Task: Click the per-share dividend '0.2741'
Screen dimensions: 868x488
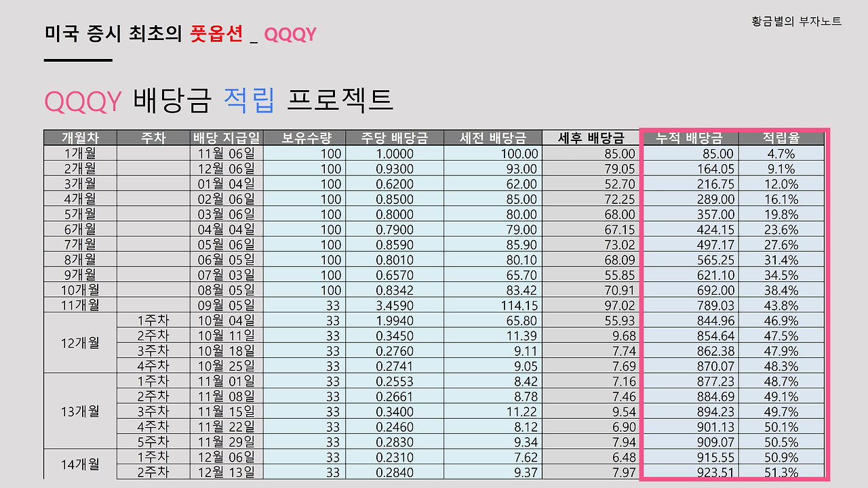Action: [x=395, y=366]
